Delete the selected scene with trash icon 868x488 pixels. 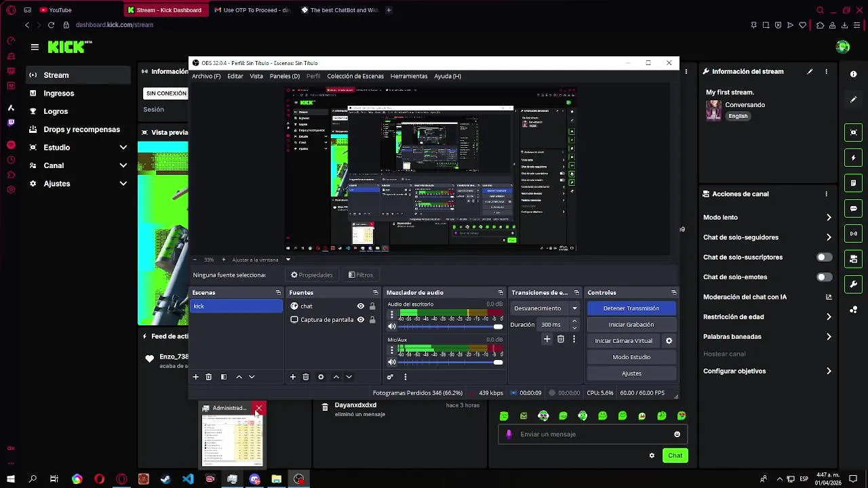pyautogui.click(x=209, y=377)
